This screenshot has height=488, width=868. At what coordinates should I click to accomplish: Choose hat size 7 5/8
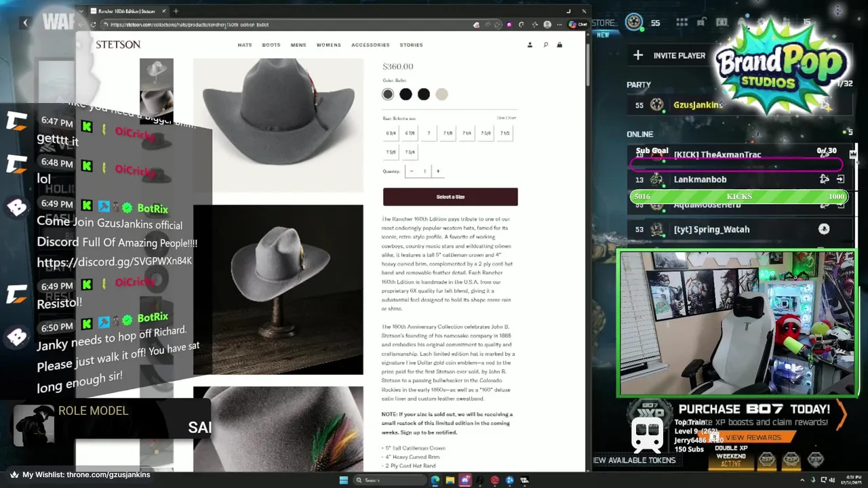tap(391, 152)
